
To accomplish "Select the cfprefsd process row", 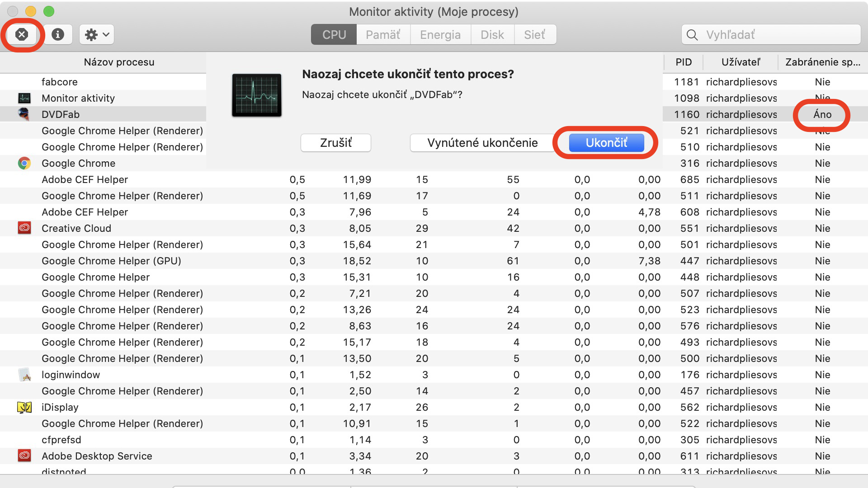I will tap(434, 440).
